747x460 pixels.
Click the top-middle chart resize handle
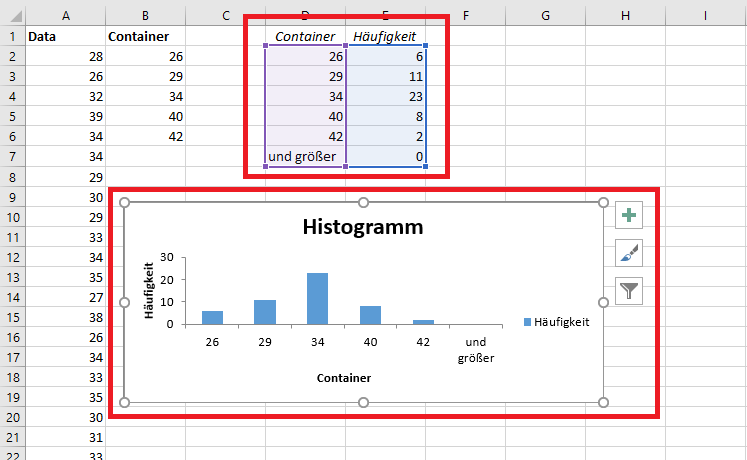363,202
